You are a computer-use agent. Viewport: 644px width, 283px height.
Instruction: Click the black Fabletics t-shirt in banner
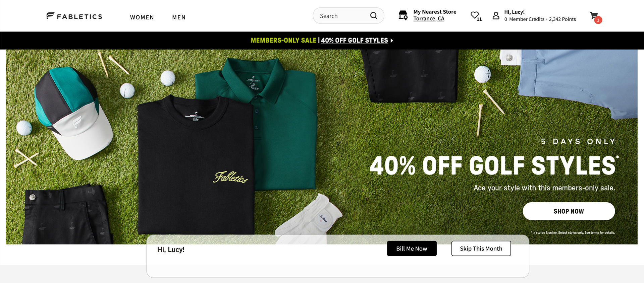[196, 166]
